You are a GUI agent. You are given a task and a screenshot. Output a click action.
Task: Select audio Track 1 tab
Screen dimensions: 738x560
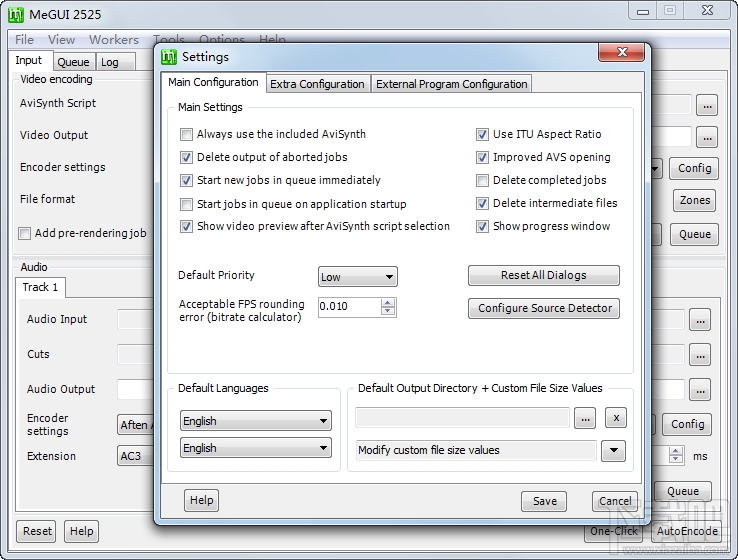click(40, 287)
